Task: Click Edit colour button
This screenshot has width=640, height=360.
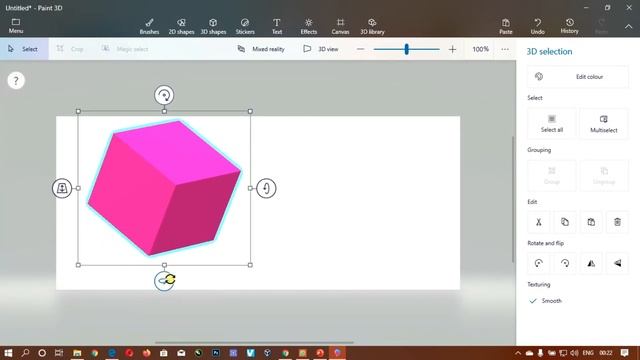Action: coord(578,77)
